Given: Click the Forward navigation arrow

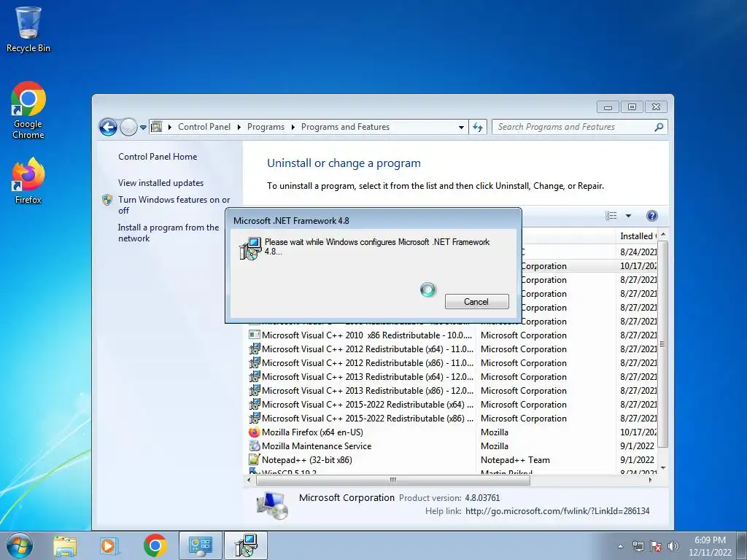Looking at the screenshot, I should click(x=128, y=127).
